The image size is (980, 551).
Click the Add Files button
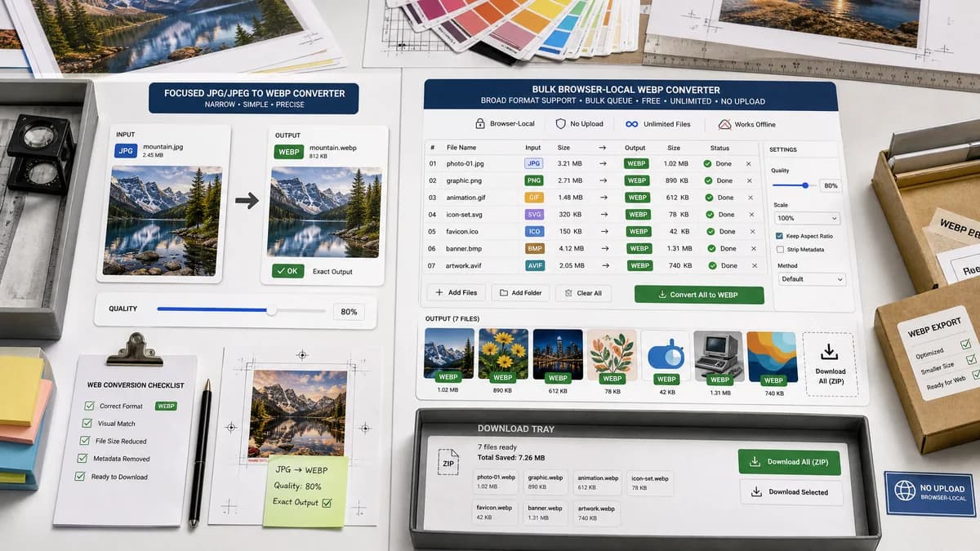[457, 292]
